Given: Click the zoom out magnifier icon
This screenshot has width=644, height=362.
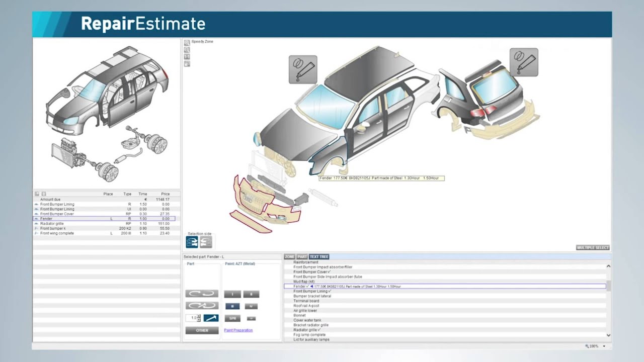Looking at the screenshot, I should click(x=187, y=50).
